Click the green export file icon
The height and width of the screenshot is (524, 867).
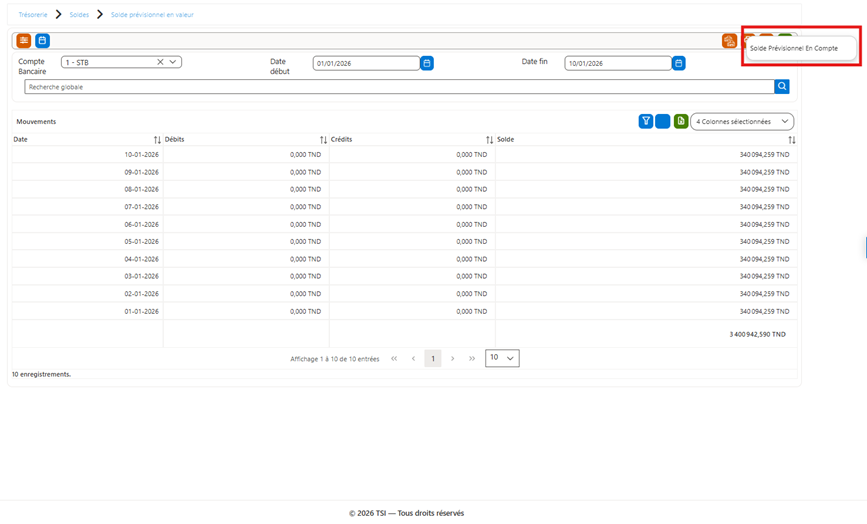681,121
